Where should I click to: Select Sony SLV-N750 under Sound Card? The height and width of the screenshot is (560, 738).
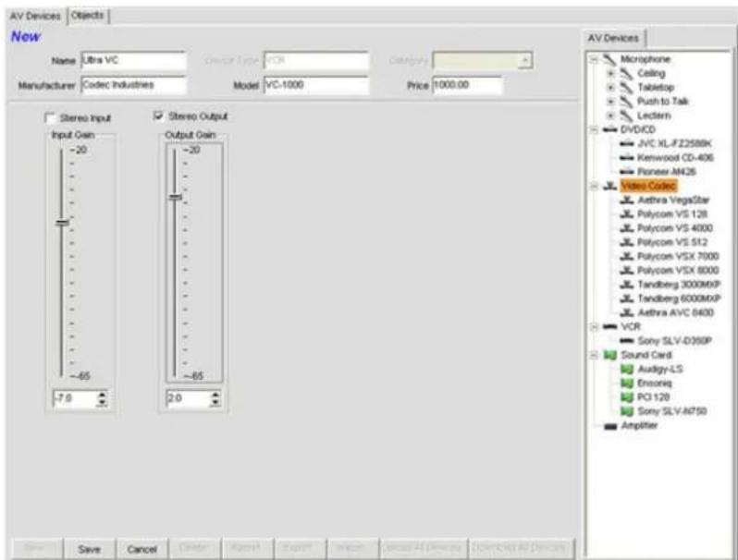(x=672, y=411)
